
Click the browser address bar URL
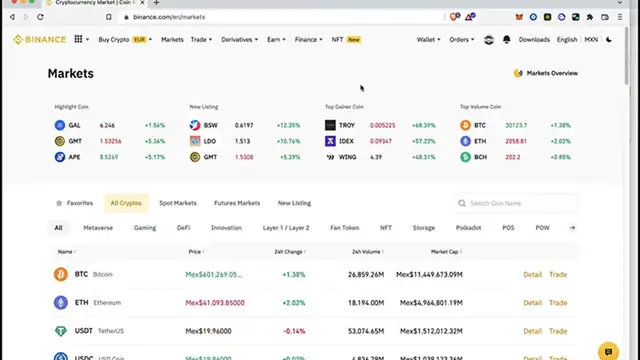(169, 17)
